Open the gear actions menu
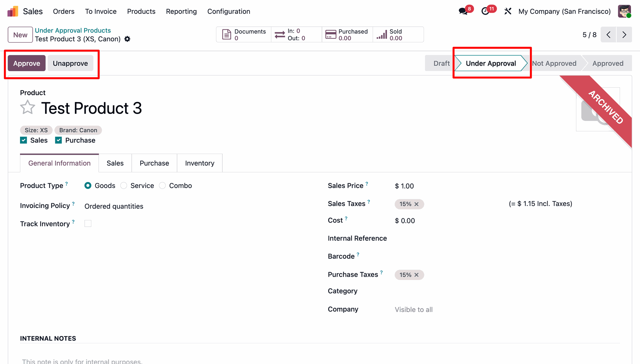 coord(127,39)
